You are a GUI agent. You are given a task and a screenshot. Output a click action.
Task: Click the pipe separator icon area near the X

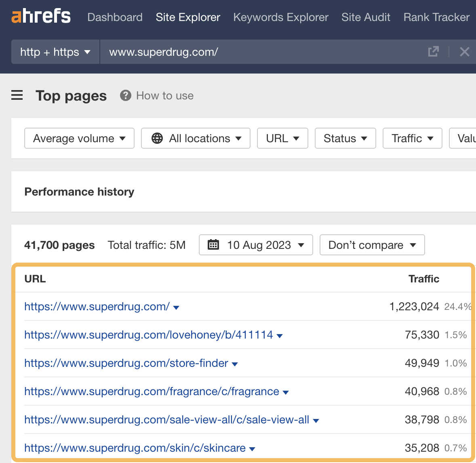(449, 52)
